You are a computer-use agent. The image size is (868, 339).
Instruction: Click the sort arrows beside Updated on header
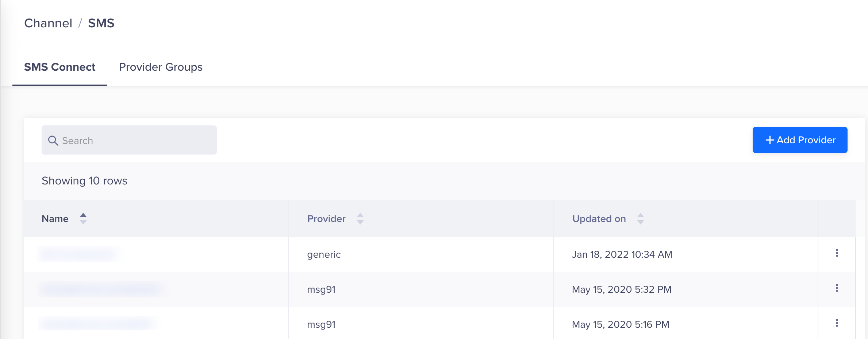click(641, 218)
